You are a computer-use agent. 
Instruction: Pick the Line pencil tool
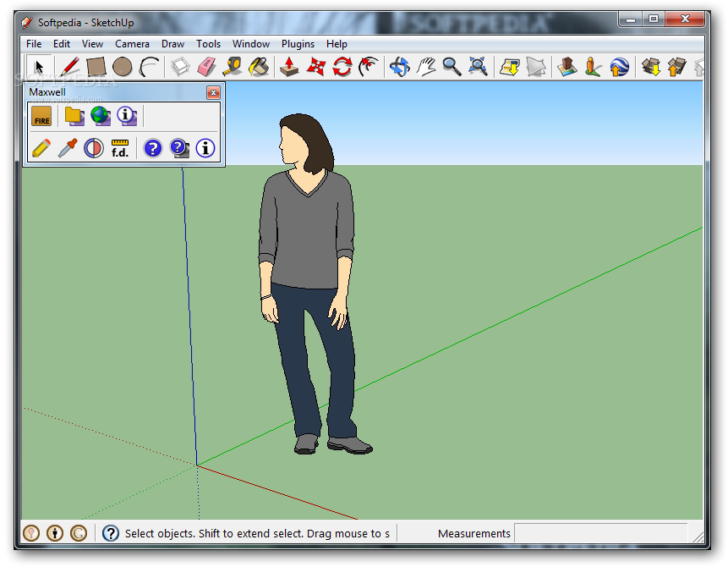(x=69, y=67)
